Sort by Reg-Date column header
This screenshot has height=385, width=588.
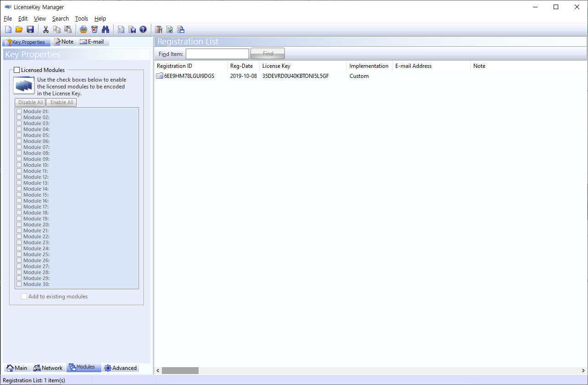pos(244,66)
